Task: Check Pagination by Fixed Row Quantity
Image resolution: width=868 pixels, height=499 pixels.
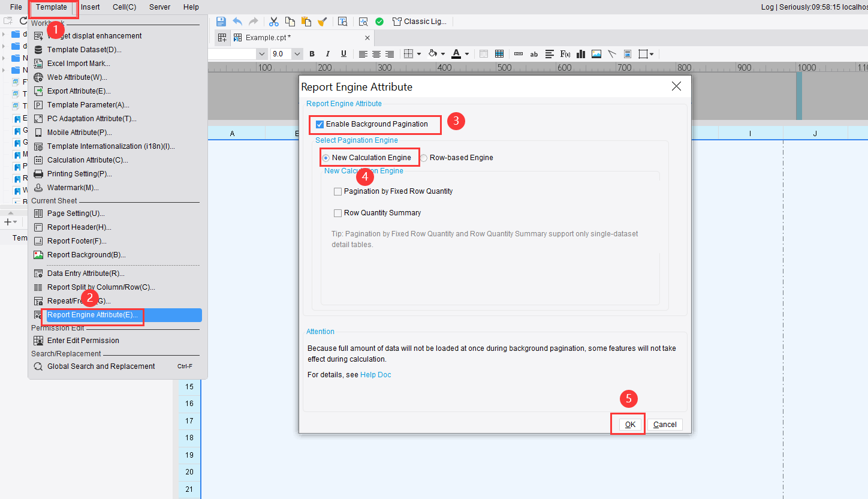Action: 339,191
